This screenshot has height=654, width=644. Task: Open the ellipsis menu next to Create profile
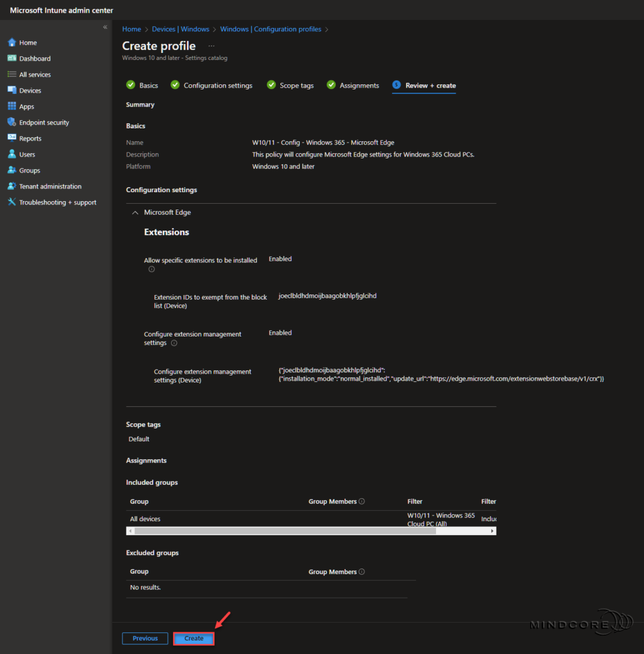point(211,46)
